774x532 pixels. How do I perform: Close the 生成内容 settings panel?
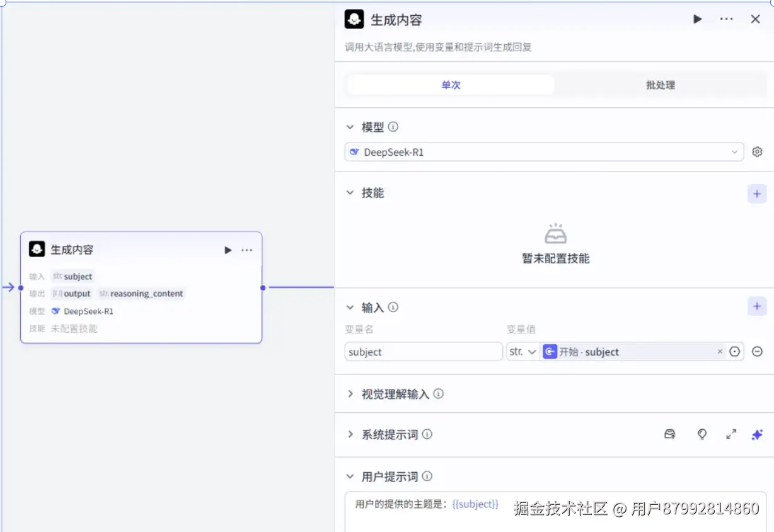click(x=755, y=20)
